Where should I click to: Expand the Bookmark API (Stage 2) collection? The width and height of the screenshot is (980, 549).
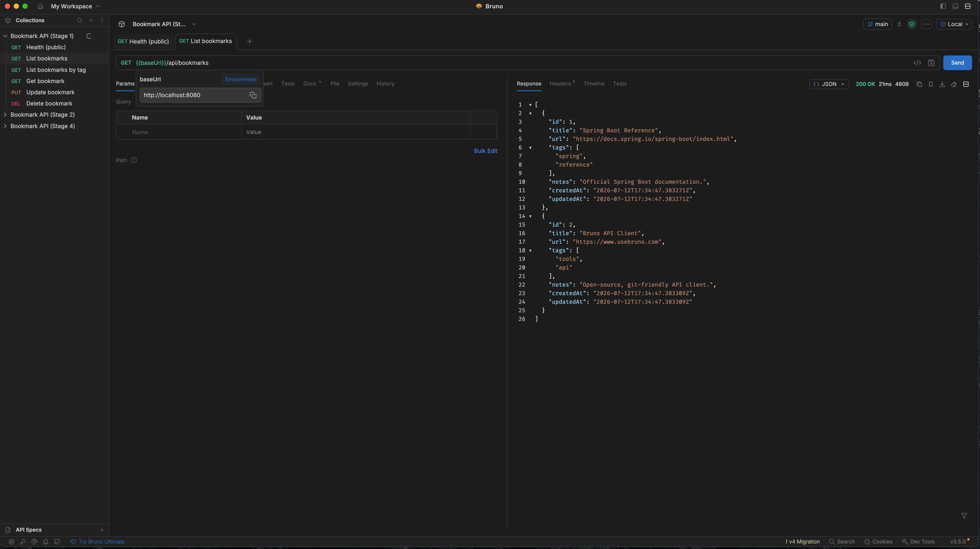pos(5,115)
